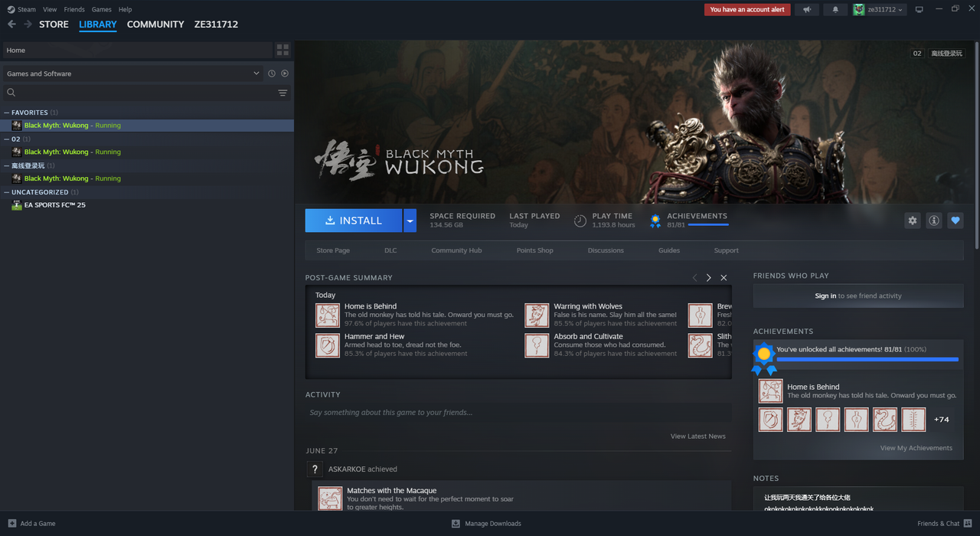The height and width of the screenshot is (536, 980).
Task: Sort library by recent activity clock icon
Action: (x=272, y=74)
